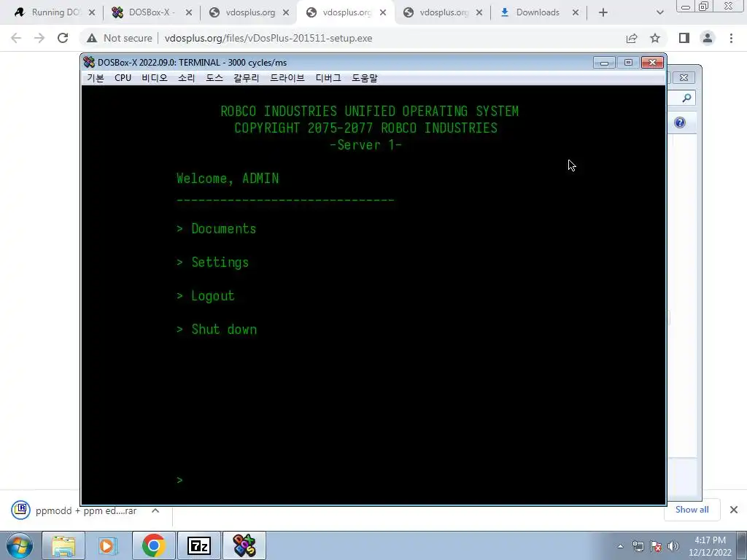The height and width of the screenshot is (560, 747).
Task: Click the search magnifier in background window
Action: [686, 98]
